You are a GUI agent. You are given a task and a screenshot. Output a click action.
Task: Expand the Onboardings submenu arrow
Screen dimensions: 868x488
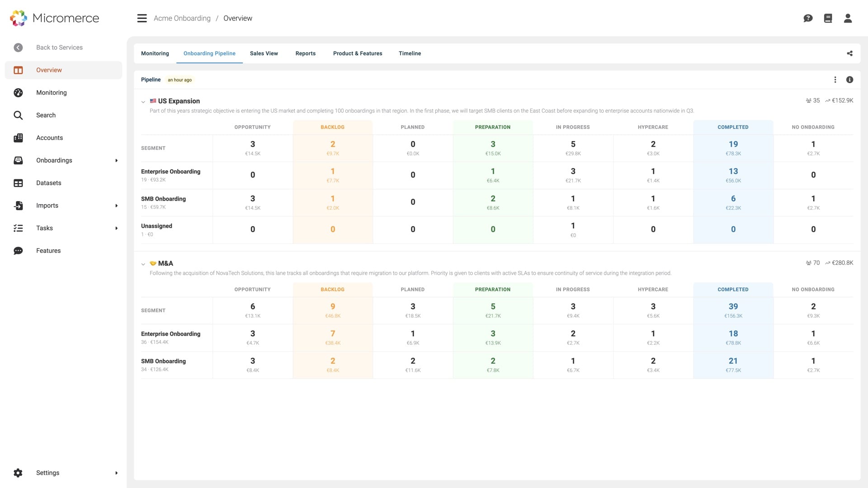116,160
